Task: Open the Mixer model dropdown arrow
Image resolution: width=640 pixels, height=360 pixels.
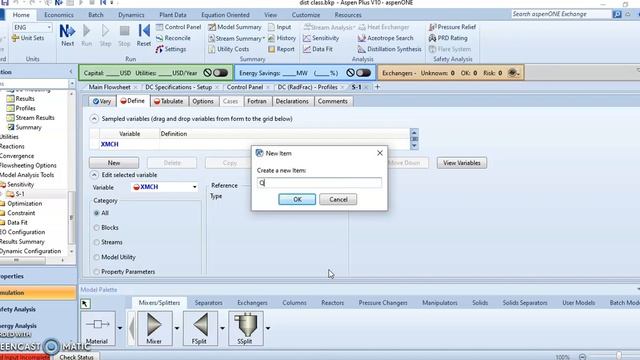Action: (x=177, y=328)
